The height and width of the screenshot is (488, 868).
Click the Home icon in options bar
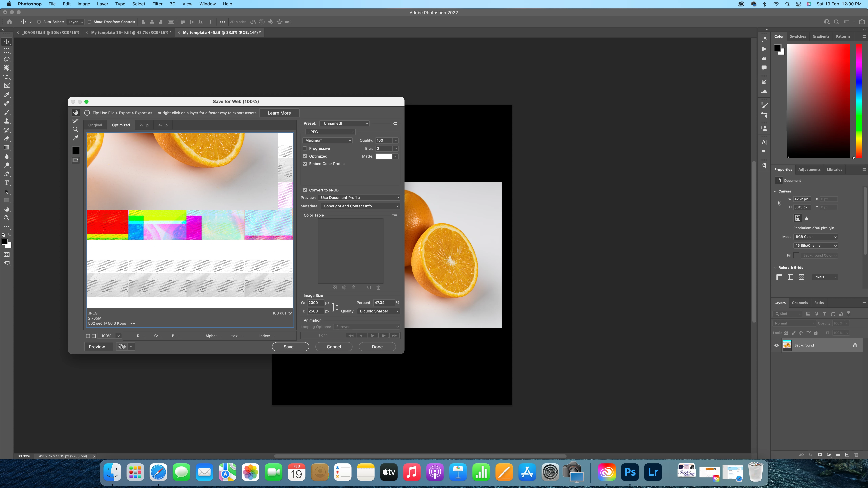pos(9,22)
